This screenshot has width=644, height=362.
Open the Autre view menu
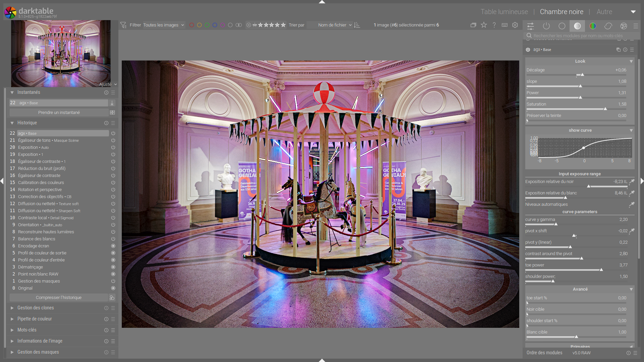pyautogui.click(x=604, y=12)
